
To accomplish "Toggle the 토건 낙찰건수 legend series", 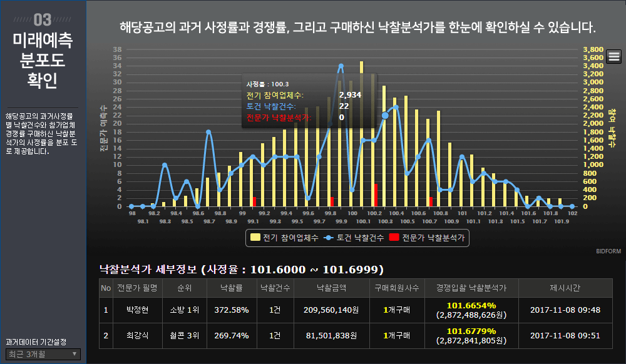I will [354, 238].
